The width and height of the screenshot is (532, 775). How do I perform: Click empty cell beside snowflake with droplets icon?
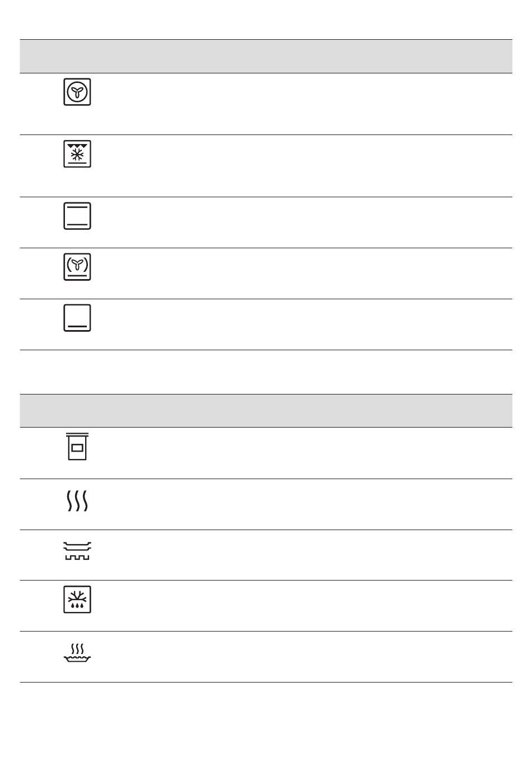point(314,606)
